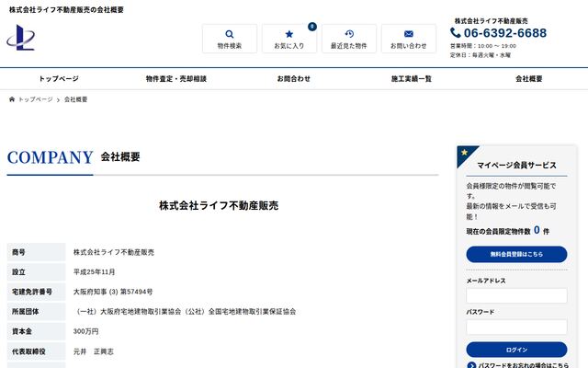Screen dimensions: 588x368
Task: Focus the メールアドレス input field
Action: [516, 295]
